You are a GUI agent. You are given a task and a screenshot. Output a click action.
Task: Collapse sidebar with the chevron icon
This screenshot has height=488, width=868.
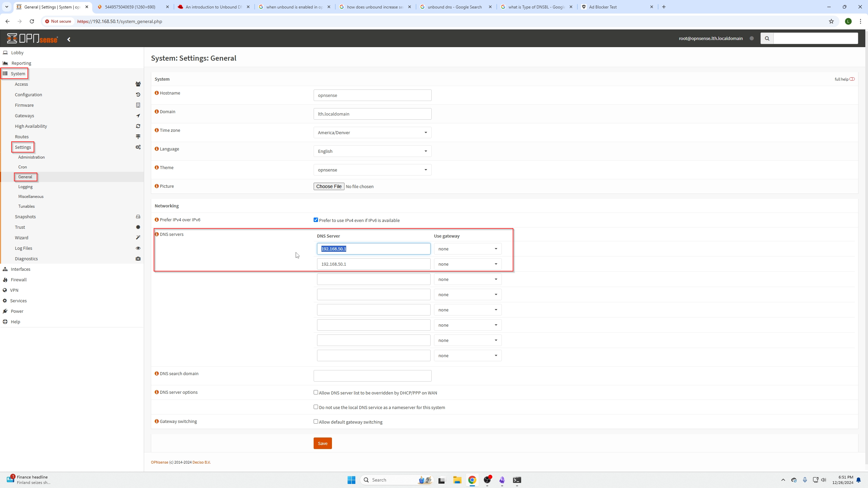[69, 39]
